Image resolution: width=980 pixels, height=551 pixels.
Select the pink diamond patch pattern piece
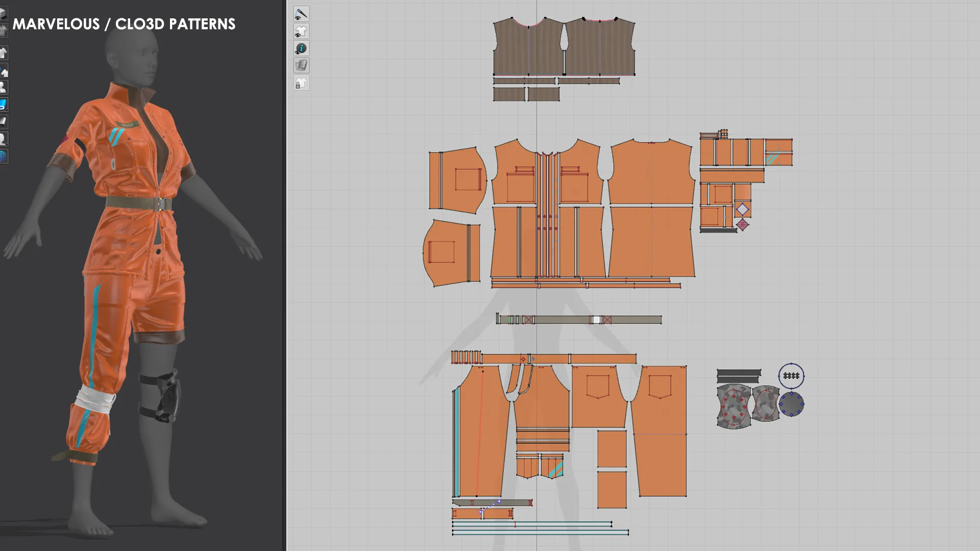pyautogui.click(x=743, y=224)
